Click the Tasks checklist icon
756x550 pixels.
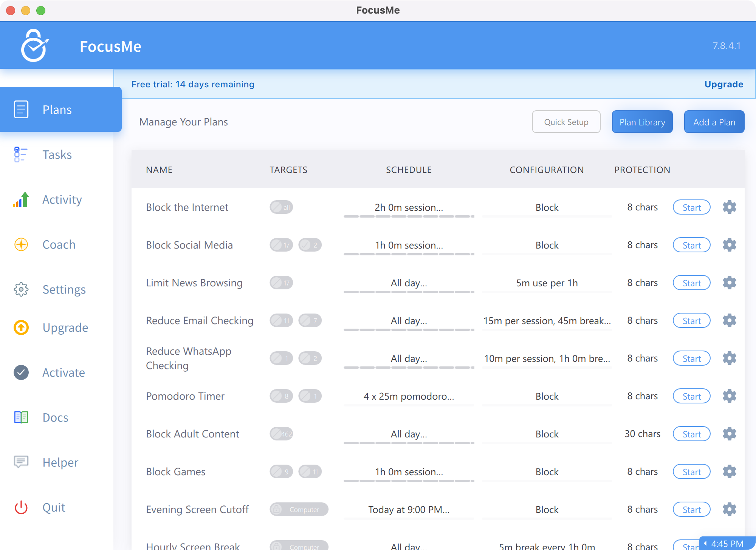tap(21, 154)
